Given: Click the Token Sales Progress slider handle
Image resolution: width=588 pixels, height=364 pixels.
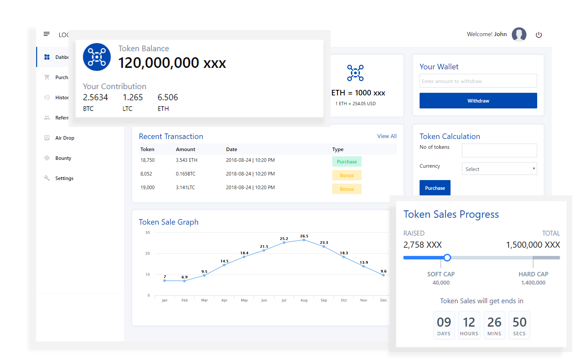Looking at the screenshot, I should pyautogui.click(x=447, y=258).
